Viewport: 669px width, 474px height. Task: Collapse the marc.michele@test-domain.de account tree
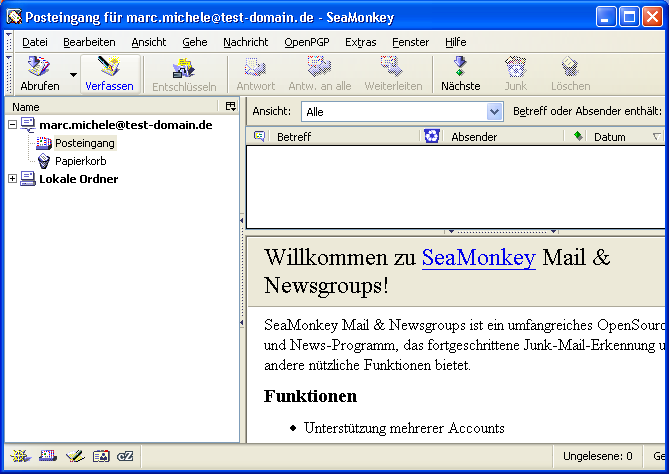click(12, 125)
